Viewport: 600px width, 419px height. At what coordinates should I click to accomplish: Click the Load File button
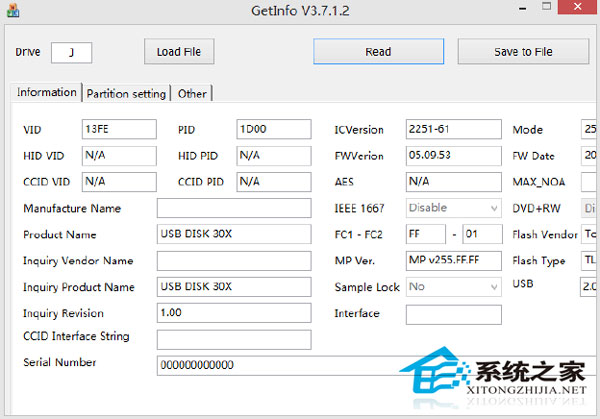coord(179,52)
